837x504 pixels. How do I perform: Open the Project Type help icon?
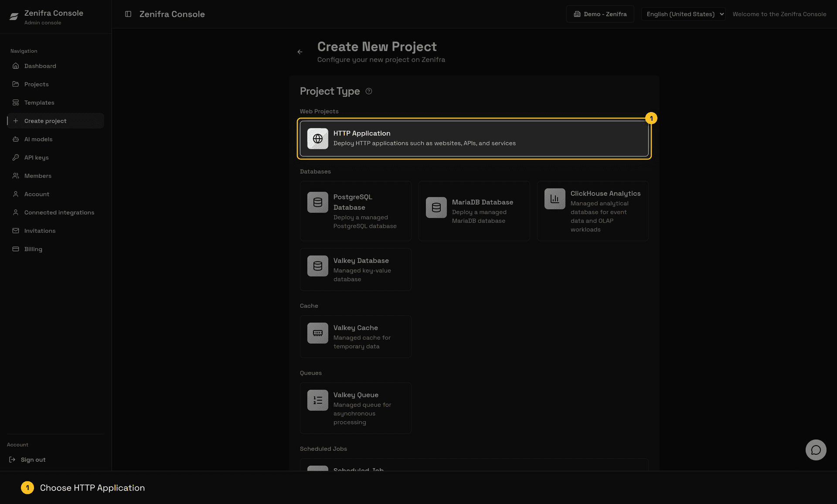click(x=369, y=91)
